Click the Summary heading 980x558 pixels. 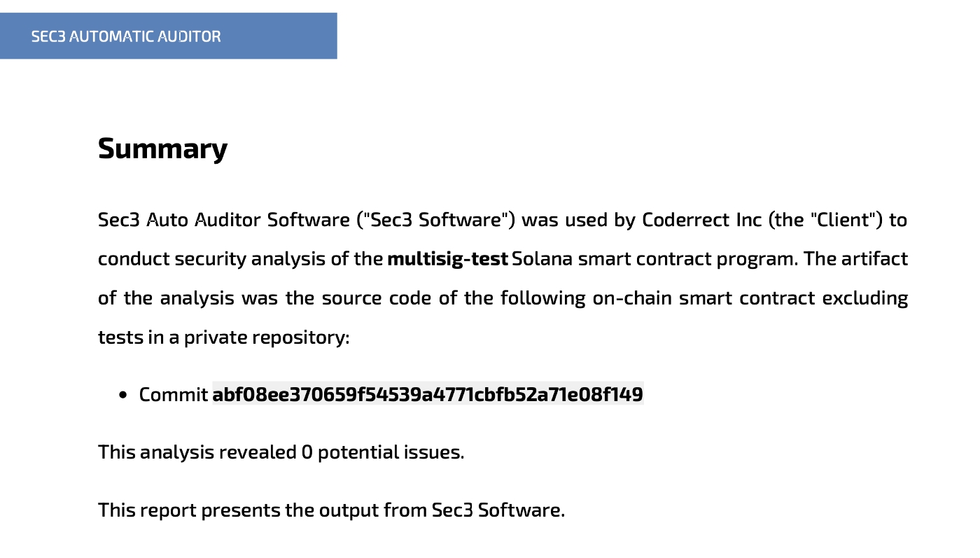162,148
